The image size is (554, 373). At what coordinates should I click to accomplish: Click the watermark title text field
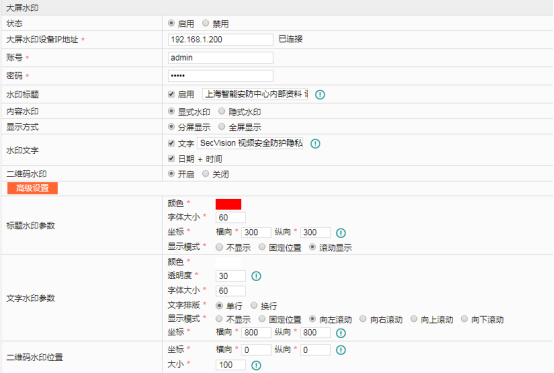255,94
